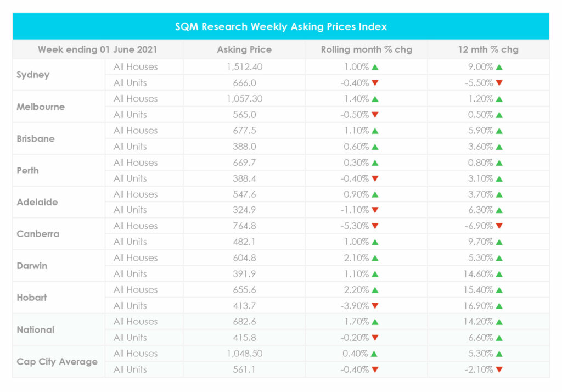Select the 12 mth % chg column header
Image resolution: width=562 pixels, height=392 pixels.
(x=488, y=49)
